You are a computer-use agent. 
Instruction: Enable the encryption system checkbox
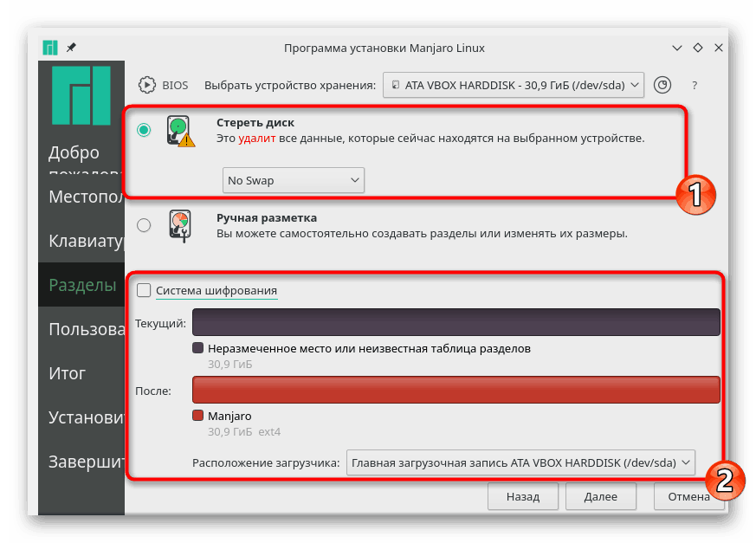tap(144, 290)
